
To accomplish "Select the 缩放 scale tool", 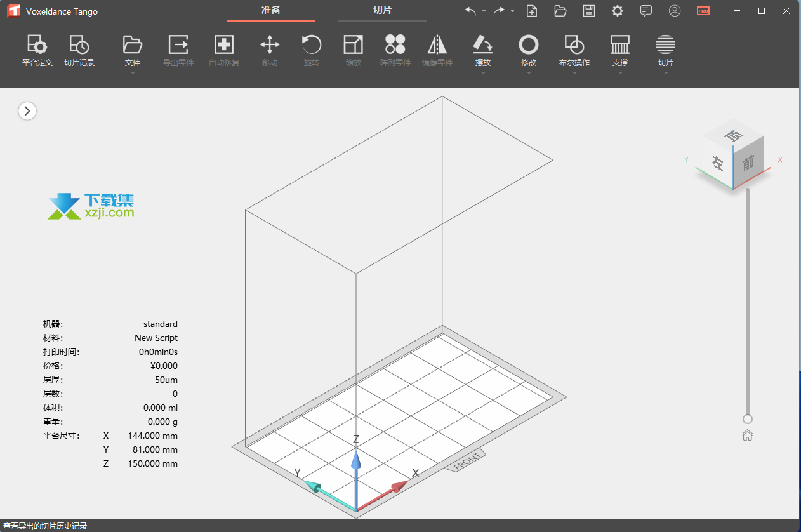I will click(x=354, y=51).
